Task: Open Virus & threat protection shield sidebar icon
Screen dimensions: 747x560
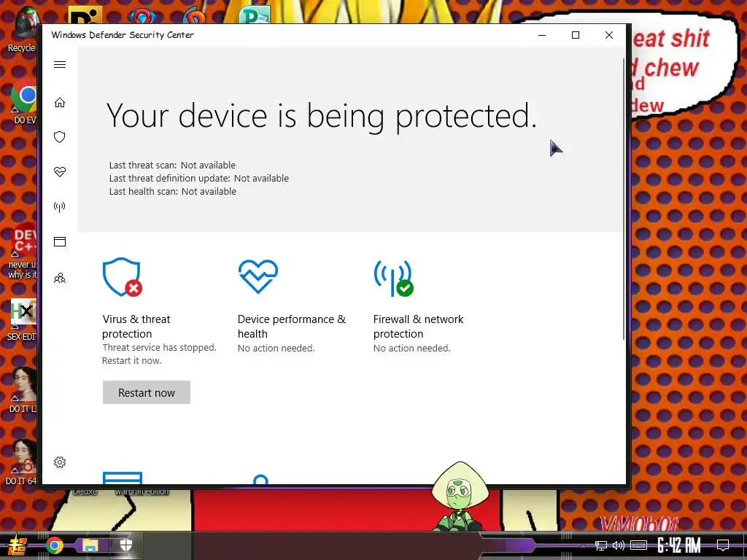Action: point(60,137)
